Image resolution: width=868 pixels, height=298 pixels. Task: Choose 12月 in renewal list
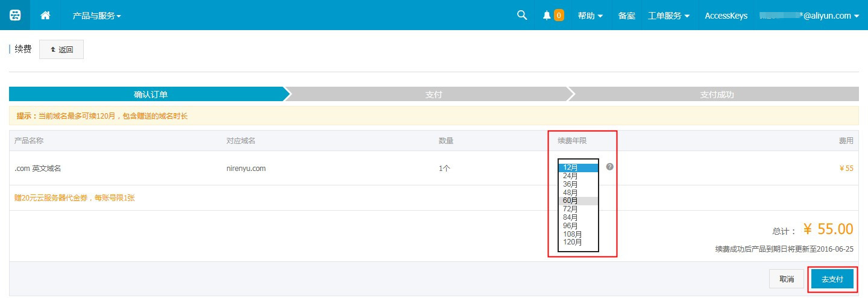578,167
